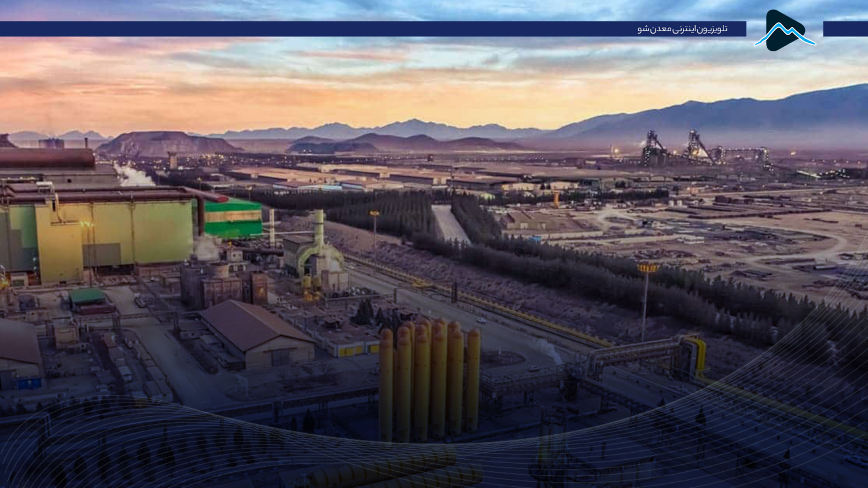Click the yellow pipe elbow at right
Viewport: 868px width, 488px height.
coord(697,353)
